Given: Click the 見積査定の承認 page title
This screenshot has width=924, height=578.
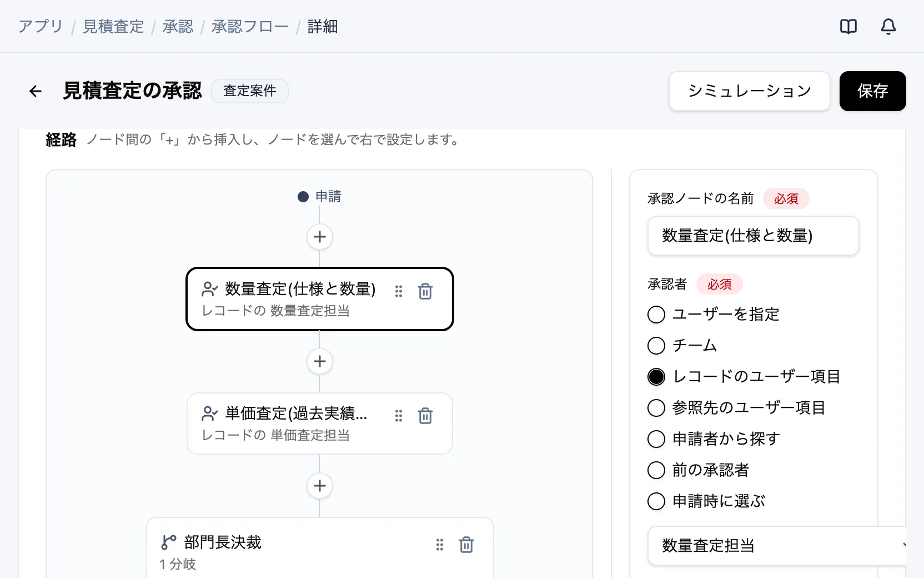Looking at the screenshot, I should pyautogui.click(x=132, y=91).
